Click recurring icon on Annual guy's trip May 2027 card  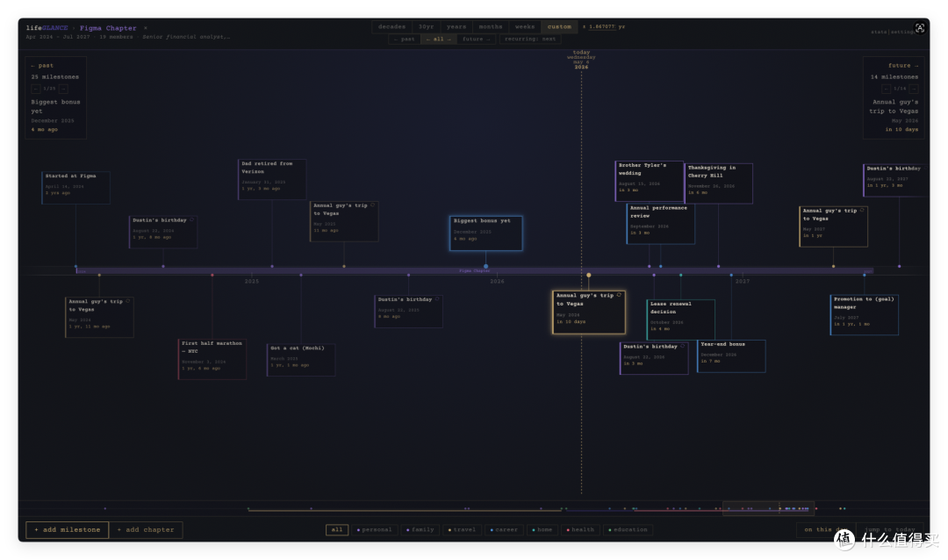(862, 211)
